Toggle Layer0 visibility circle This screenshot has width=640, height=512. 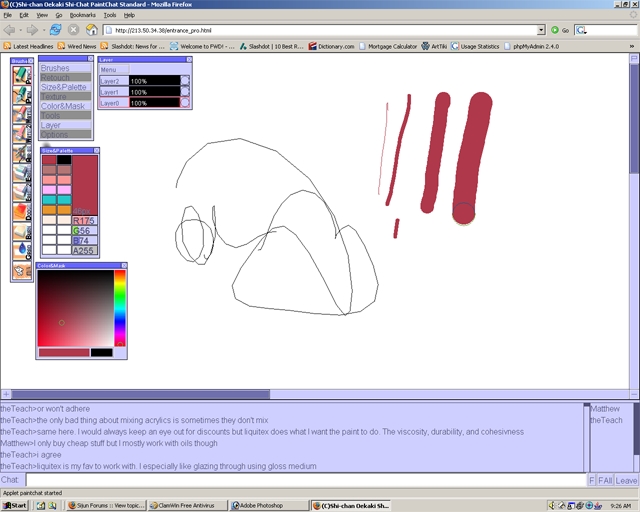point(185,102)
